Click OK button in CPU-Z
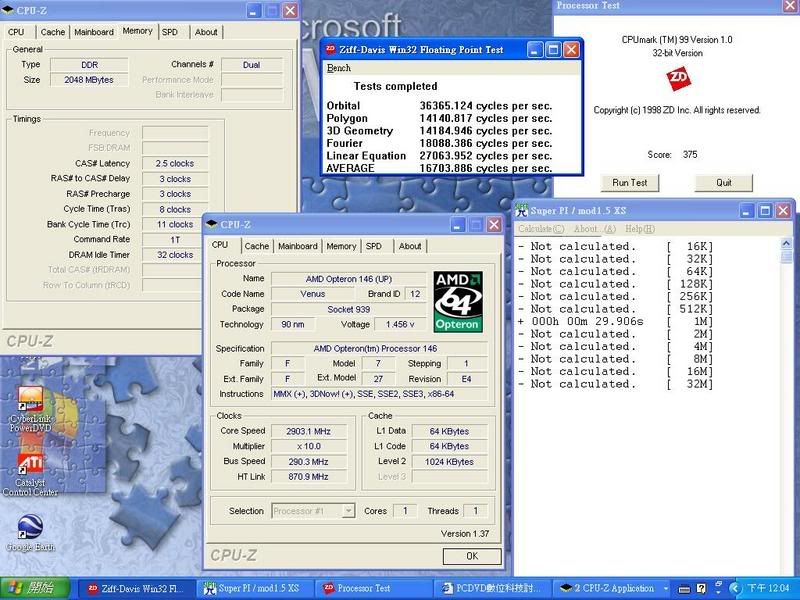Viewport: 800px width, 600px height. pos(472,556)
